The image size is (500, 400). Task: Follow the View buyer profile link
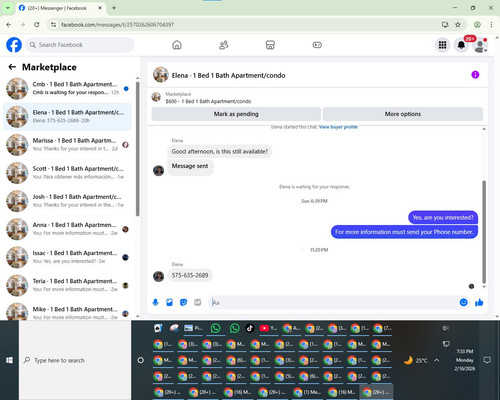pyautogui.click(x=338, y=127)
